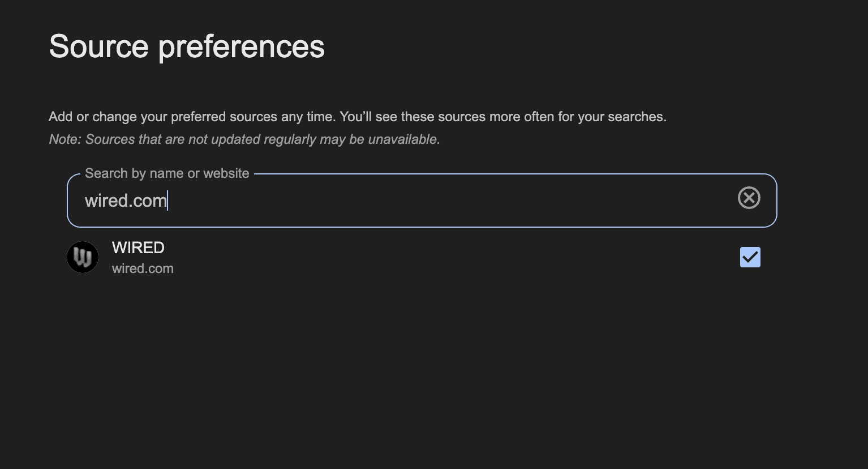Screen dimensions: 868x469
Task: Uncheck the WIRED preferred source checkbox
Action: [x=750, y=257]
